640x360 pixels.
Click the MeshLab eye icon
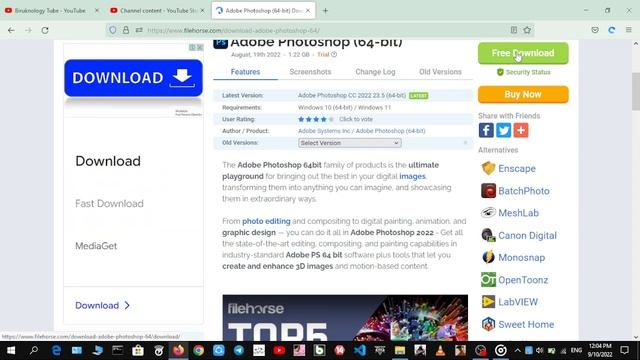(488, 213)
